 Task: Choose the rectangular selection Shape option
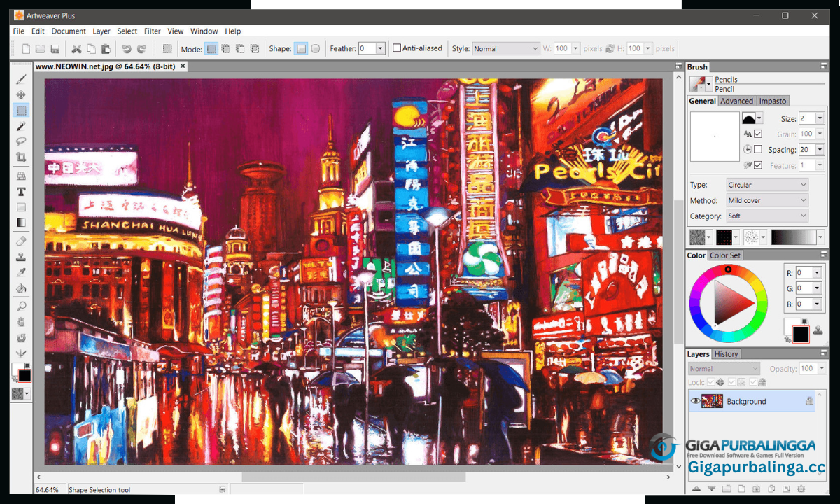click(301, 49)
